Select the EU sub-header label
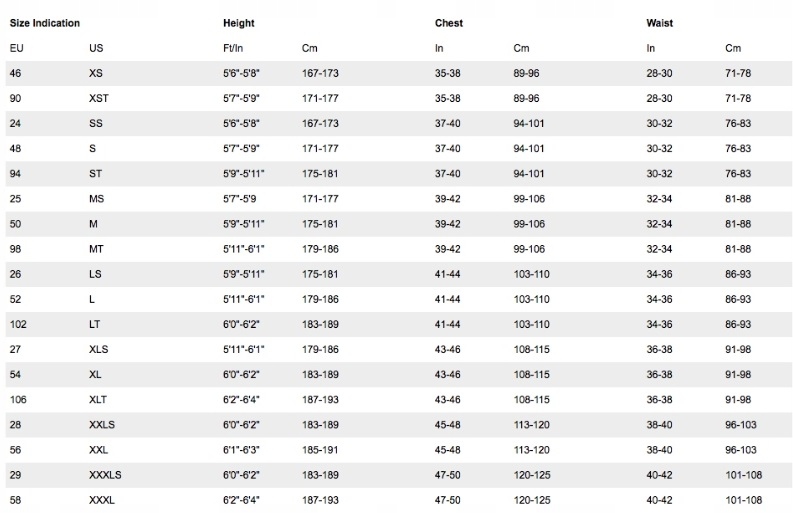 click(16, 48)
